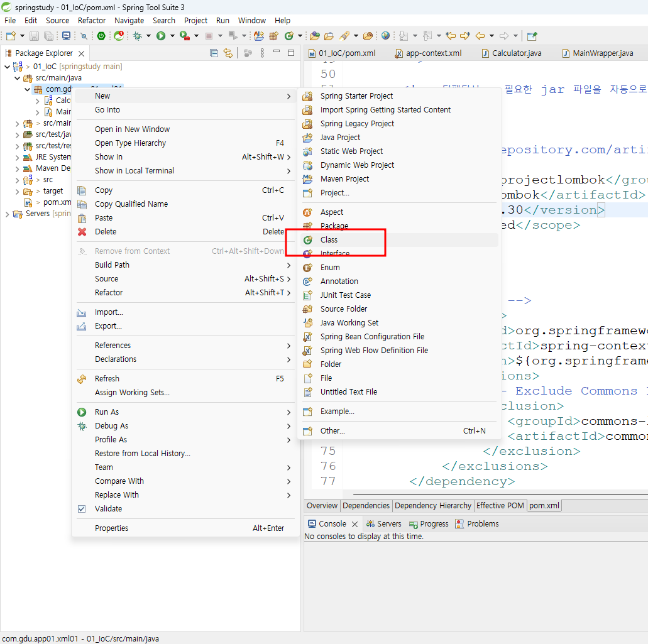Expand the JRE System Library node
This screenshot has width=648, height=644.
click(x=18, y=157)
